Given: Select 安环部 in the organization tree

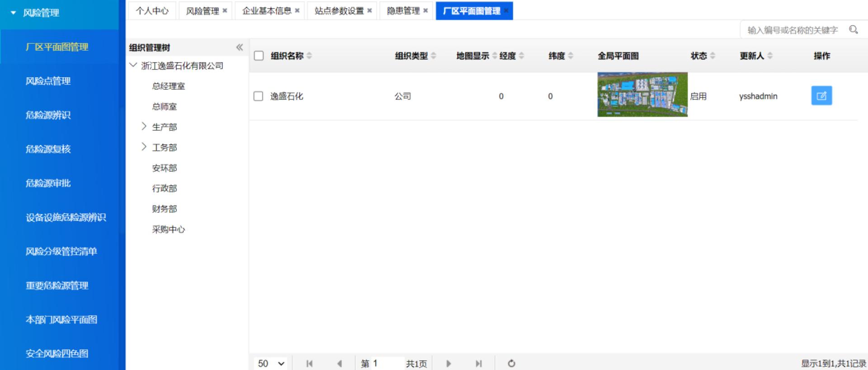Looking at the screenshot, I should [x=165, y=168].
